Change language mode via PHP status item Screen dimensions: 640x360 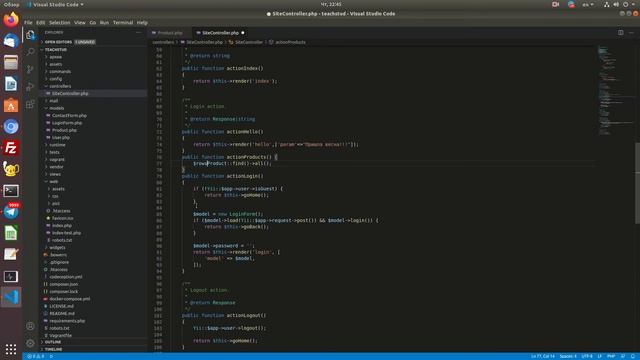pos(611,356)
